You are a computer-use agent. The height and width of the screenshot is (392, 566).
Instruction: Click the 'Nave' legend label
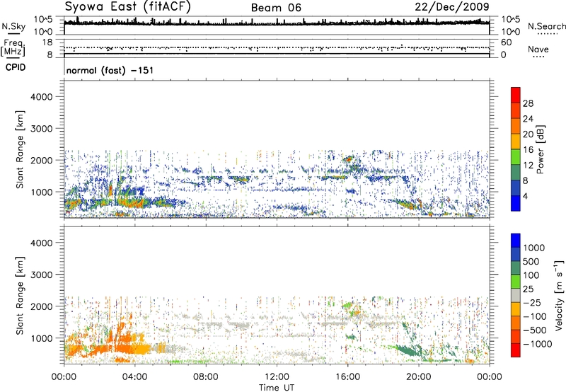point(538,50)
